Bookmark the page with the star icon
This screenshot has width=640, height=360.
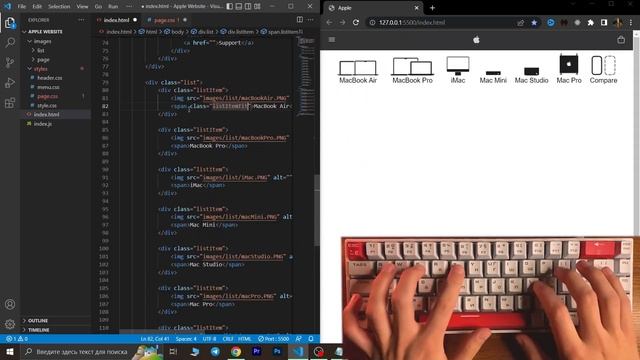click(534, 23)
